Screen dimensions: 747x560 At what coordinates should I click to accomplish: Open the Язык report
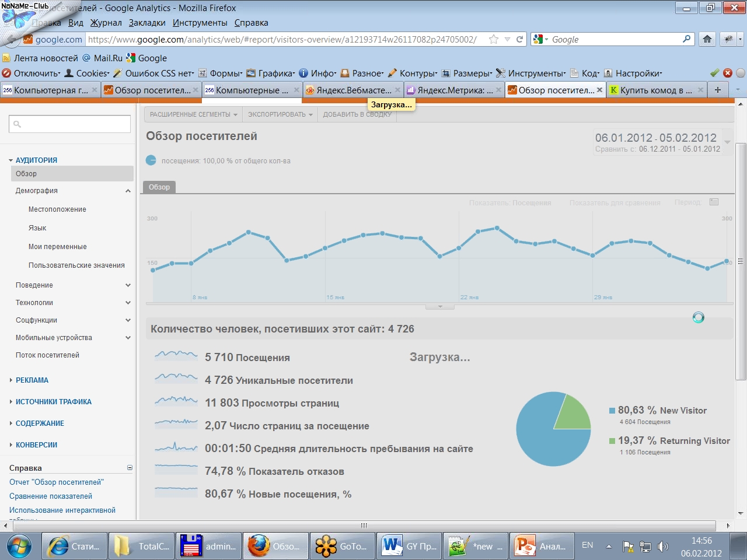click(x=37, y=228)
